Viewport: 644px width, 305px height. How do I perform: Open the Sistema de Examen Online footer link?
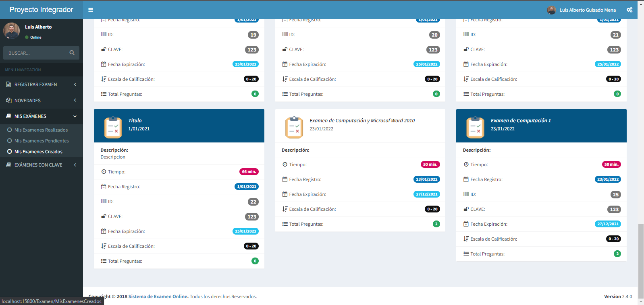pyautogui.click(x=158, y=297)
